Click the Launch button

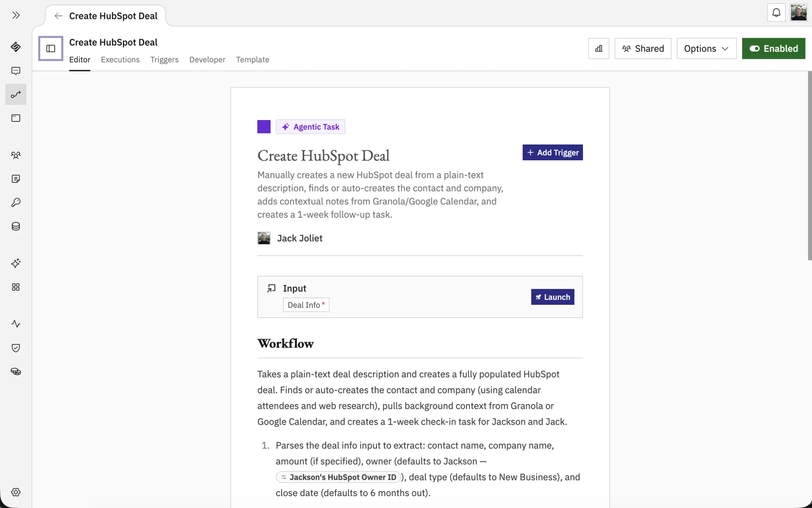553,297
